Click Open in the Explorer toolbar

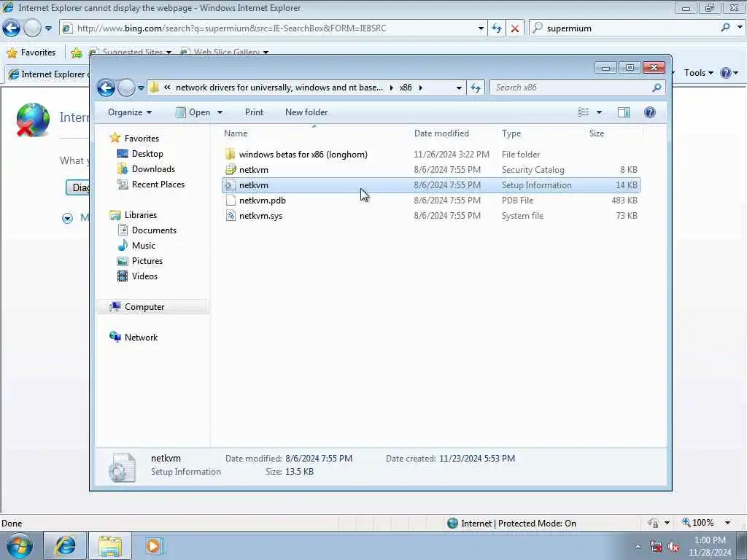coord(193,112)
